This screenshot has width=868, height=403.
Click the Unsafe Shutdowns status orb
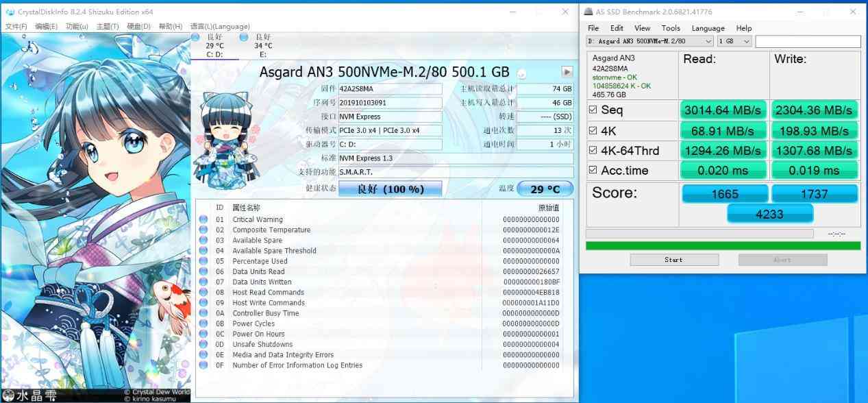(x=203, y=344)
